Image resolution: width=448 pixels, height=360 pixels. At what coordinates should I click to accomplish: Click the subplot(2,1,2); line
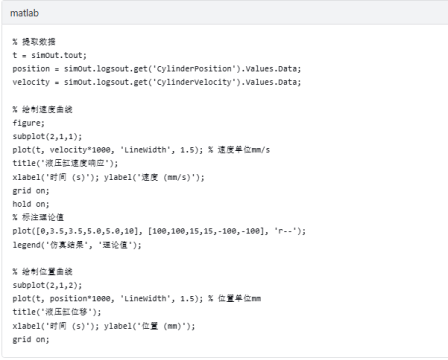coord(47,285)
